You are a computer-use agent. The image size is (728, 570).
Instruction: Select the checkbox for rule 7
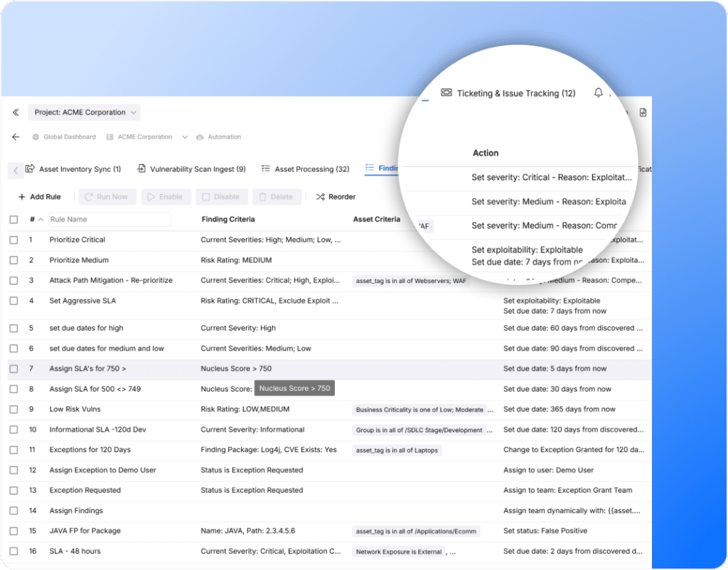(14, 369)
